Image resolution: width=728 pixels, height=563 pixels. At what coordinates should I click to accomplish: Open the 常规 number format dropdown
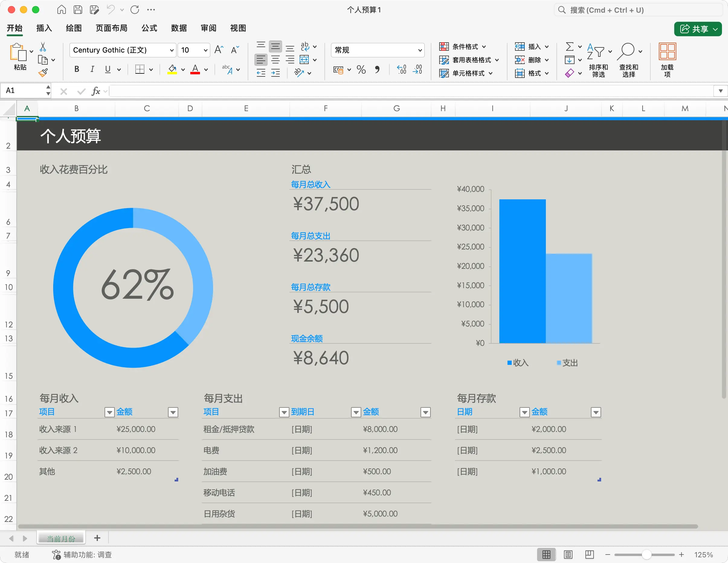tap(420, 50)
